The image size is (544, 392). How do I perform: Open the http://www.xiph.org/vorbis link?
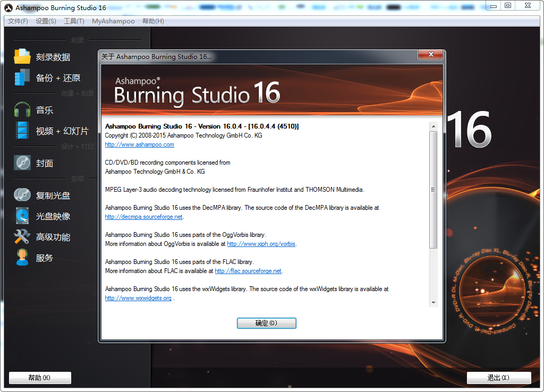click(261, 244)
